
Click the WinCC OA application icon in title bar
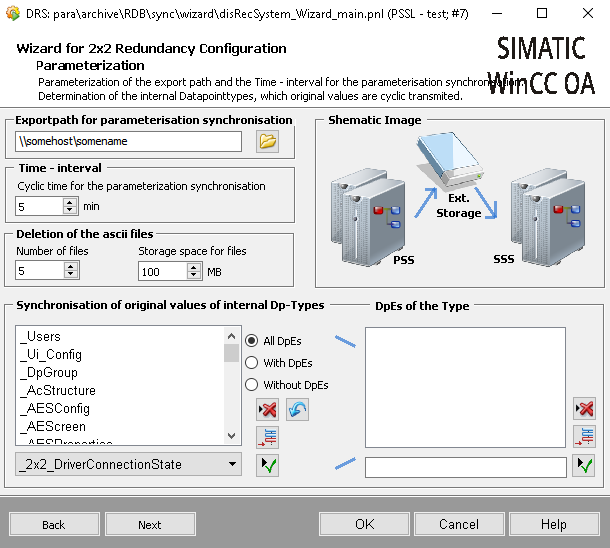click(13, 14)
